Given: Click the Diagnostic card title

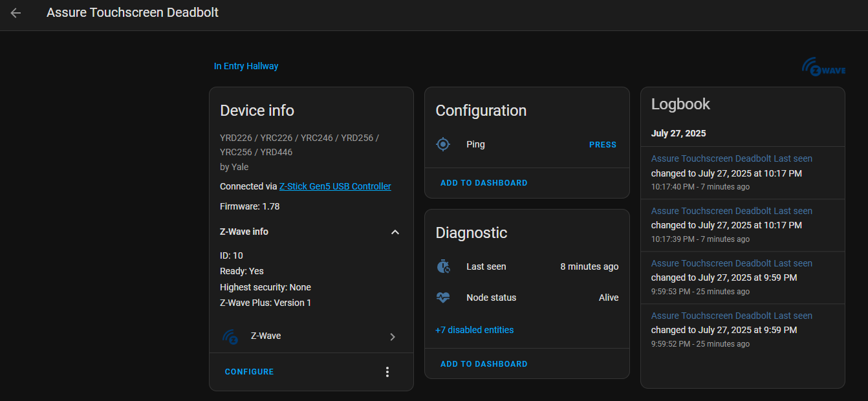Looking at the screenshot, I should pos(472,233).
